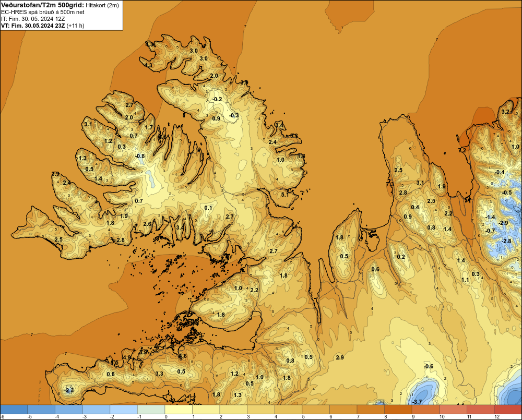522x420 pixels.
Task: Click the 4.6 temperature value
Action: click(x=183, y=356)
